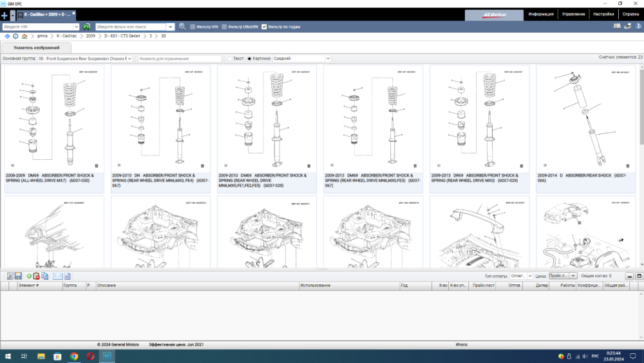644x363 pixels.
Task: Go to the home icon in breadcrumb
Action: tap(24, 36)
